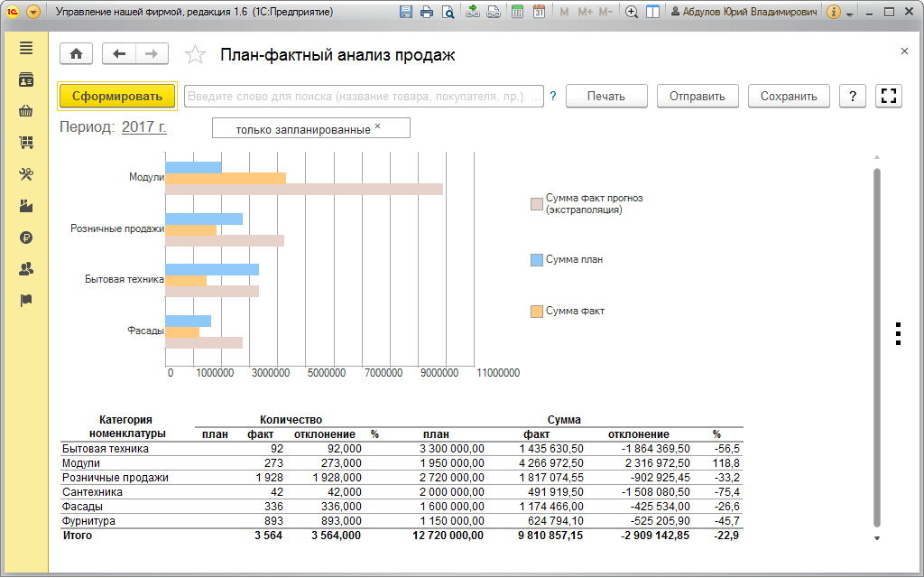The width and height of the screenshot is (924, 578).
Task: Remove the 'только запланированные' filter
Action: 378,126
